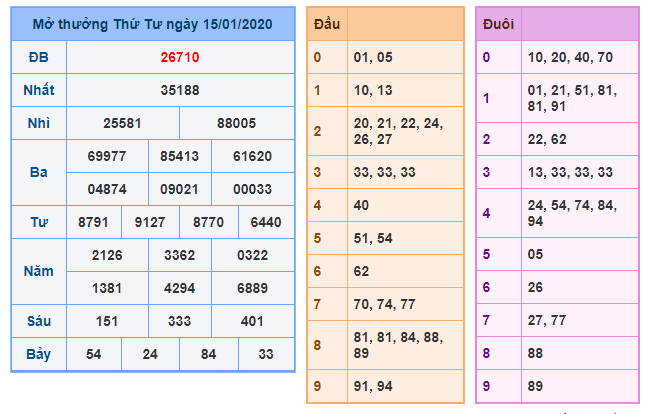Click third prize number 09021
This screenshot has height=414, width=650.
click(180, 188)
